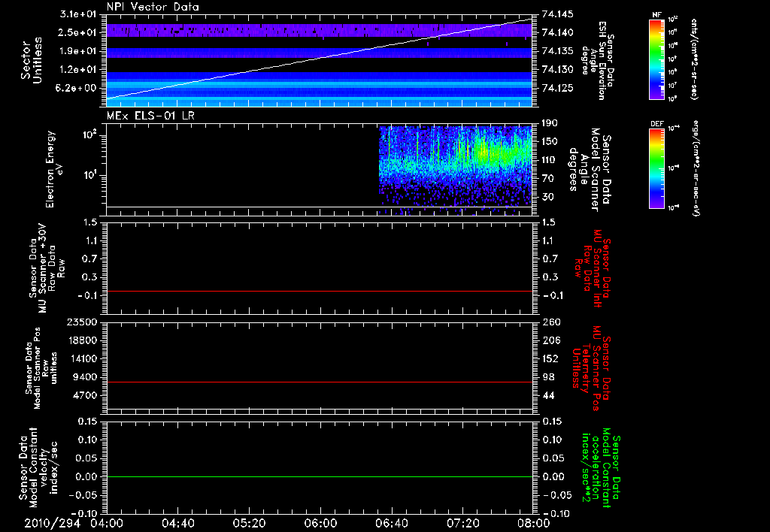This screenshot has height=532, width=770.
Task: Click the green horizontal velocity line
Action: pos(320,477)
